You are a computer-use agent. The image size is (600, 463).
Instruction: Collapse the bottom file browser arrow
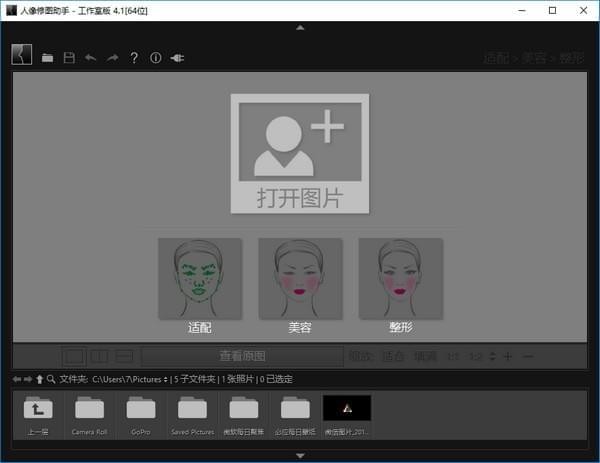(300, 456)
